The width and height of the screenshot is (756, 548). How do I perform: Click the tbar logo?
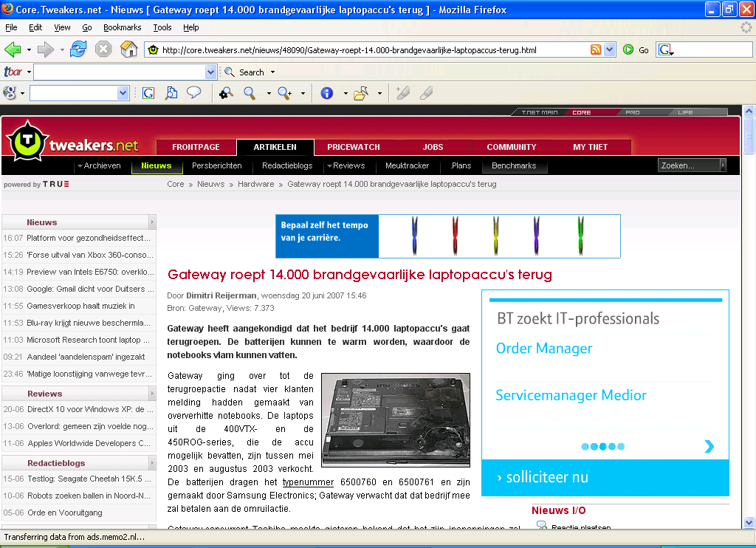(13, 72)
